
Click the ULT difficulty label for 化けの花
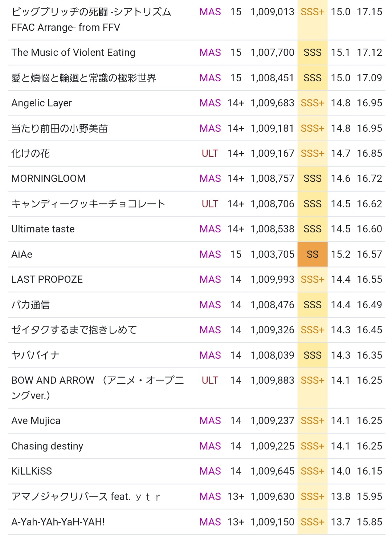click(x=210, y=154)
